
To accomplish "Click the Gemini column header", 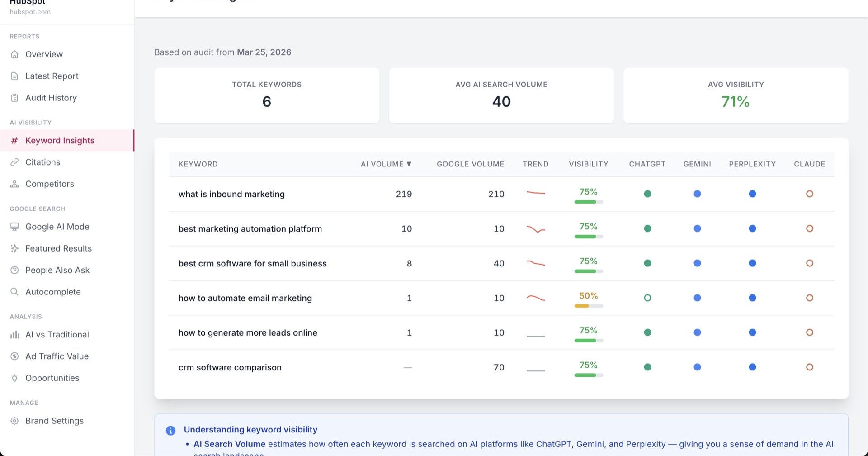I will click(697, 164).
